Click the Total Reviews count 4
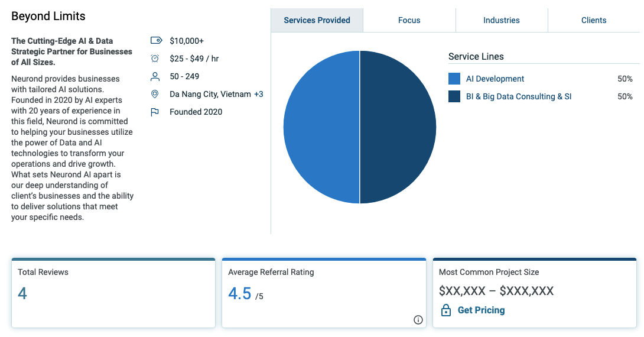The width and height of the screenshot is (644, 337). tap(22, 293)
